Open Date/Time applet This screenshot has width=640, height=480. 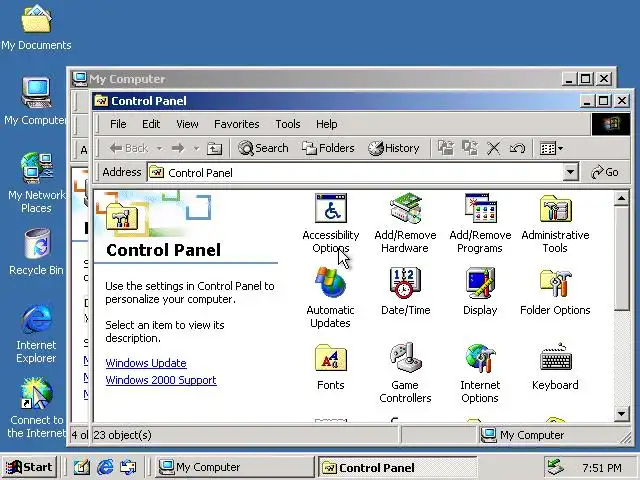(x=405, y=291)
